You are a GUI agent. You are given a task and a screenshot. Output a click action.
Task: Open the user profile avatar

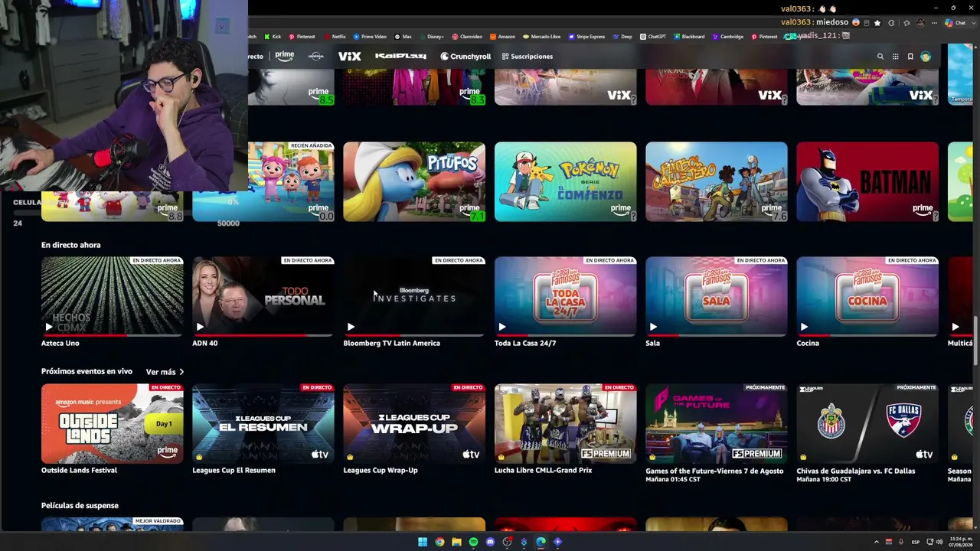pos(926,57)
